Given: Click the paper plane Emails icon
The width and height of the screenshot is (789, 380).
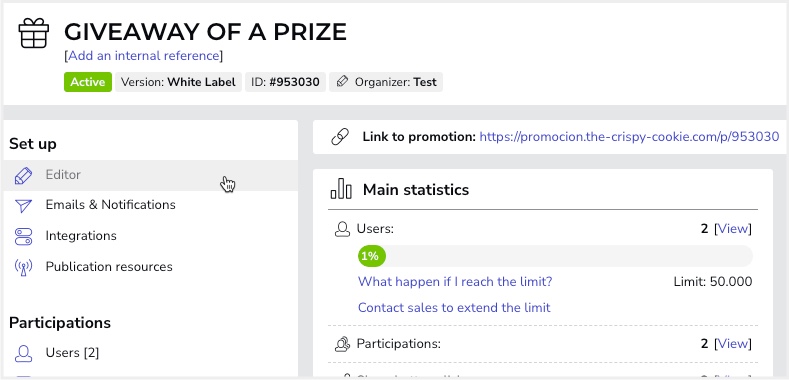Looking at the screenshot, I should coord(23,205).
